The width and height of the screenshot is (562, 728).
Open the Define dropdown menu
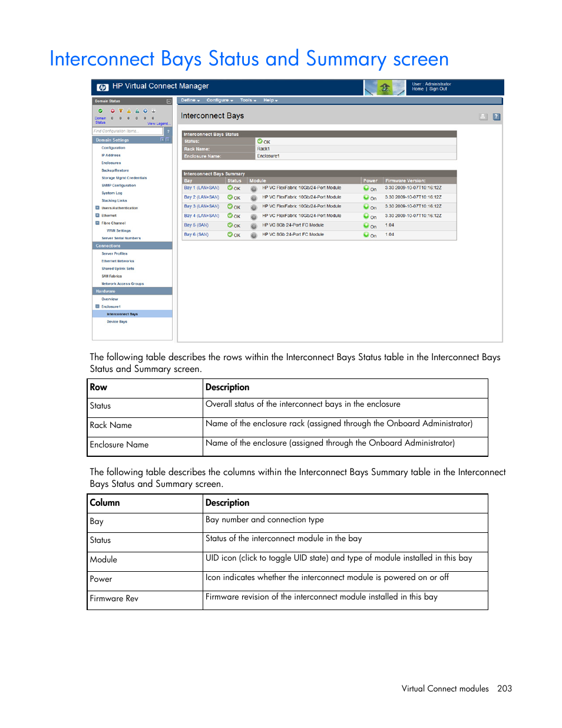point(190,100)
